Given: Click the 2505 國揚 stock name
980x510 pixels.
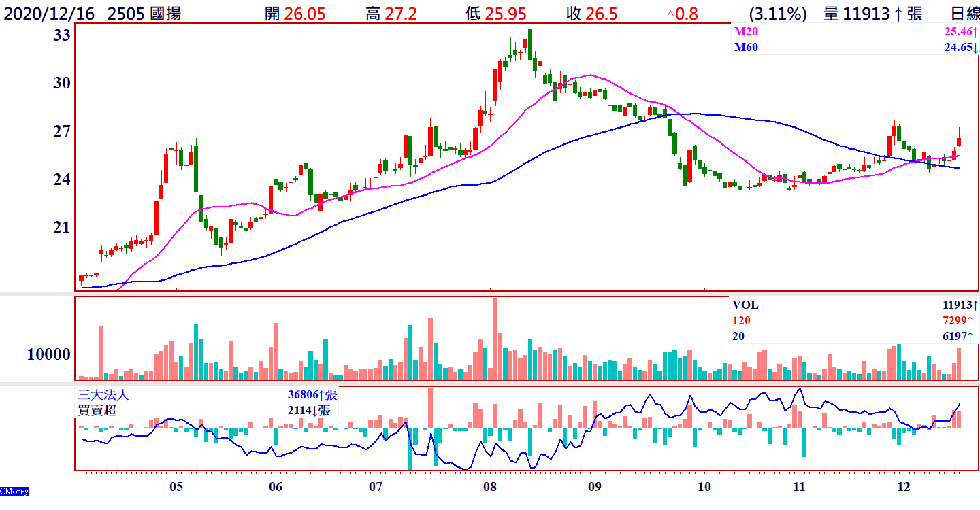Looking at the screenshot, I should point(144,14).
